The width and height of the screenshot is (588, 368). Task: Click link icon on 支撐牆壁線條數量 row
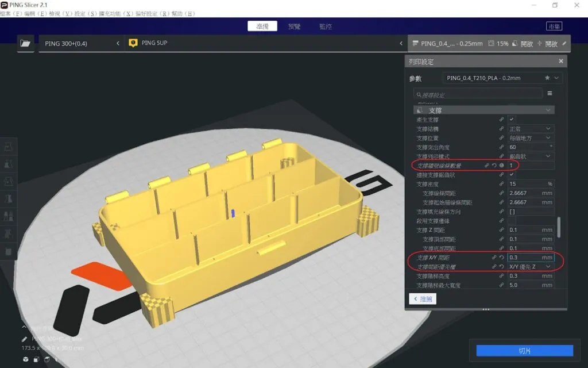click(x=487, y=165)
